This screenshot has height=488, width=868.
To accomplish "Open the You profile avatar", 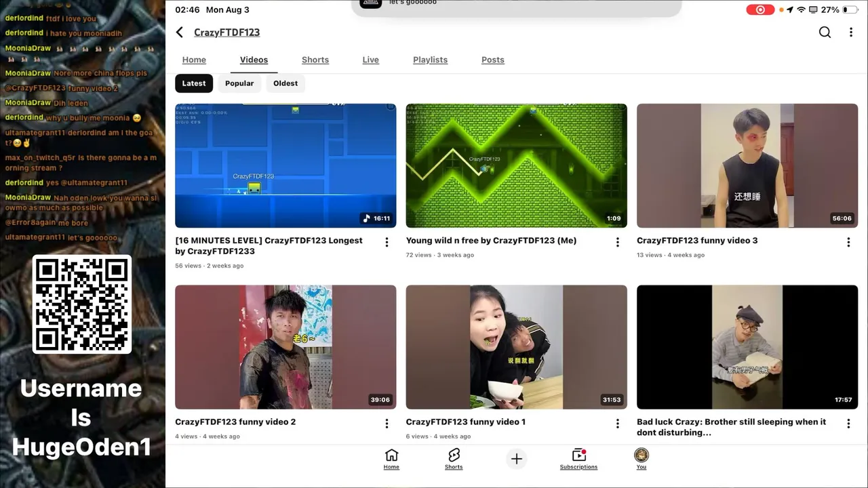I will pyautogui.click(x=641, y=459).
